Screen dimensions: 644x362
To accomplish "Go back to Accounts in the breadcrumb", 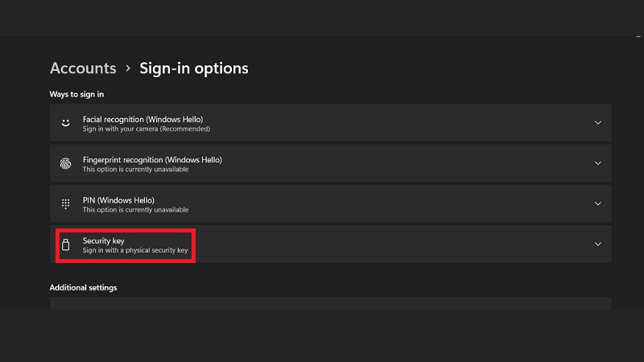I will pyautogui.click(x=83, y=68).
